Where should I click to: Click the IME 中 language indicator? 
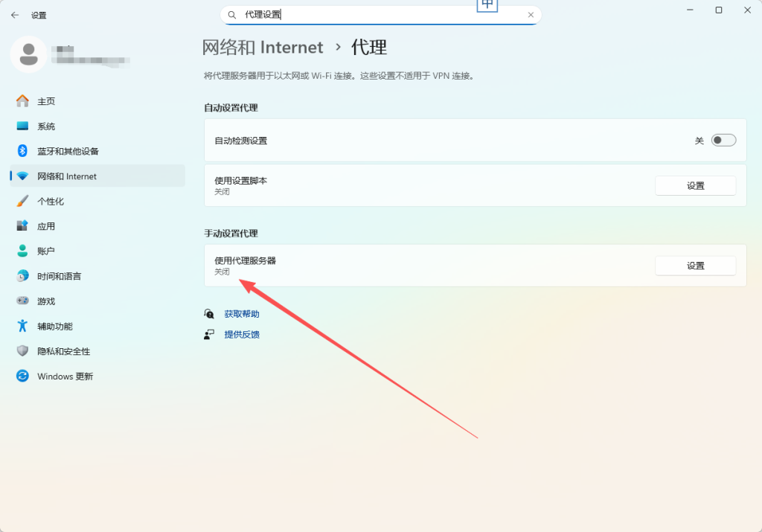(487, 5)
